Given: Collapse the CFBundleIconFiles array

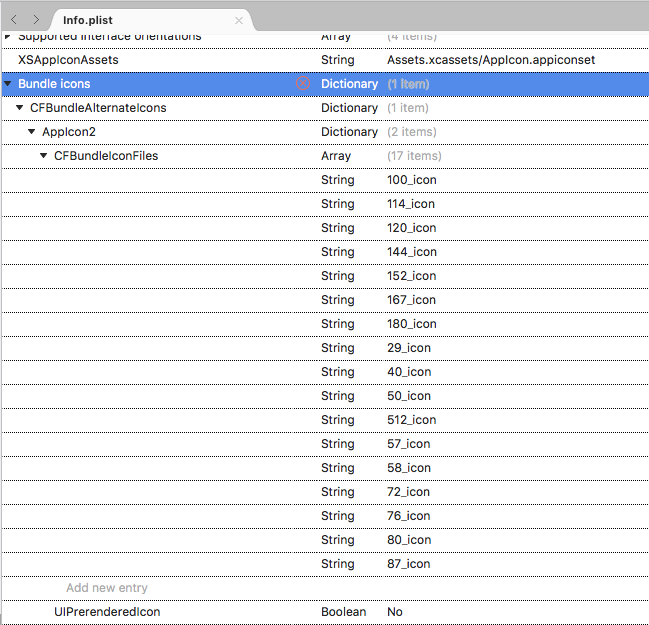Looking at the screenshot, I should [x=43, y=156].
